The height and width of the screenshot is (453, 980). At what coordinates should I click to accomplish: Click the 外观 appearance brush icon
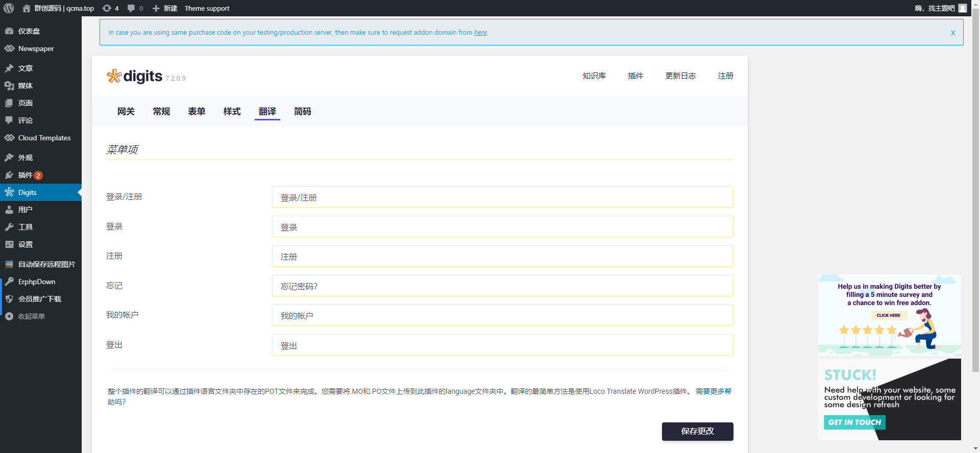tap(9, 158)
